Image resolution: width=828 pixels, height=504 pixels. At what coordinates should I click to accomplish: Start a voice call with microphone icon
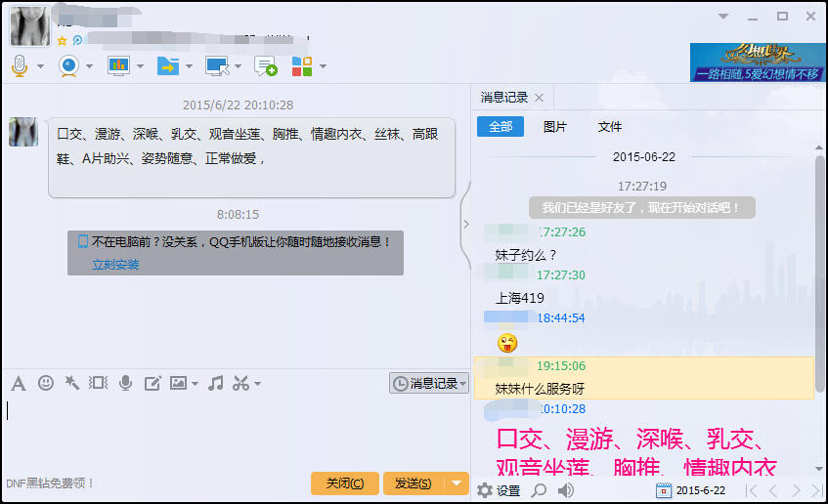(20, 66)
